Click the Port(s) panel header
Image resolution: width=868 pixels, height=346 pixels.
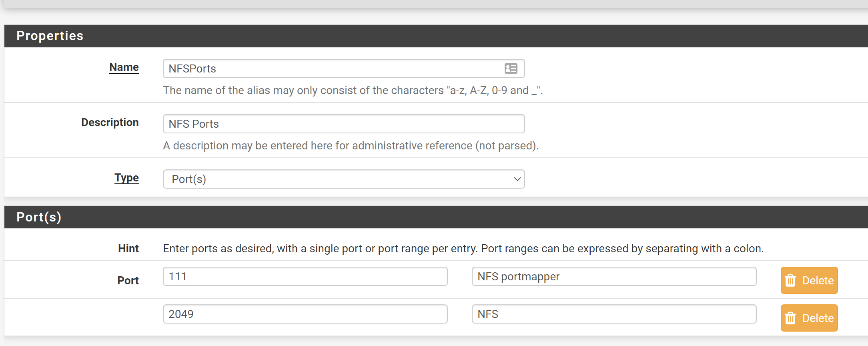pos(39,217)
